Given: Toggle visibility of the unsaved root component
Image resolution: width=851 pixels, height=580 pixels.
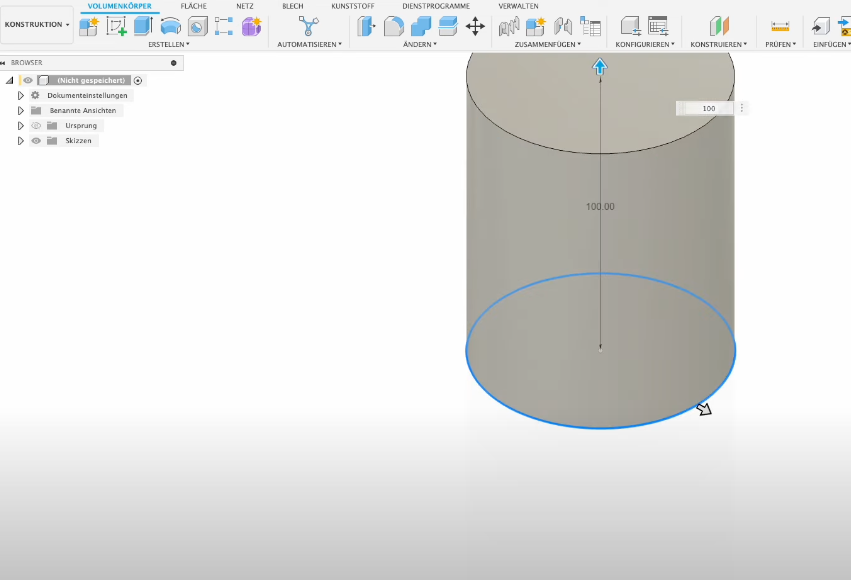Looking at the screenshot, I should point(28,80).
